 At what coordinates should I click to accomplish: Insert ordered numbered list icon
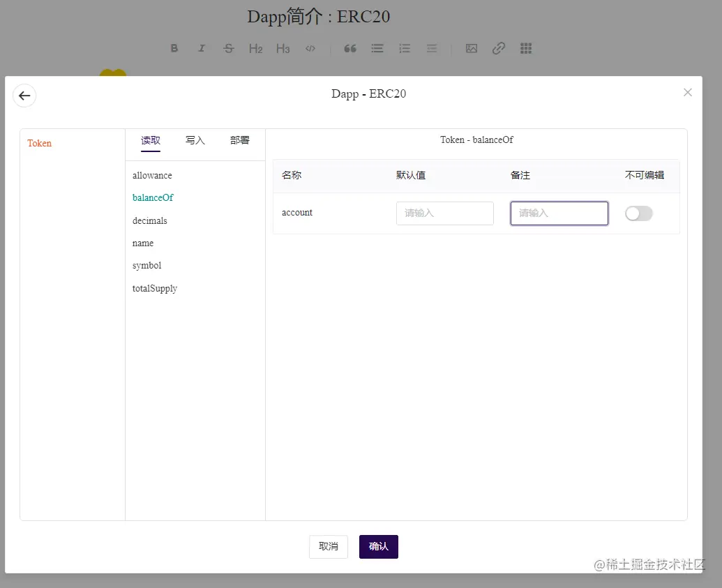click(x=405, y=48)
